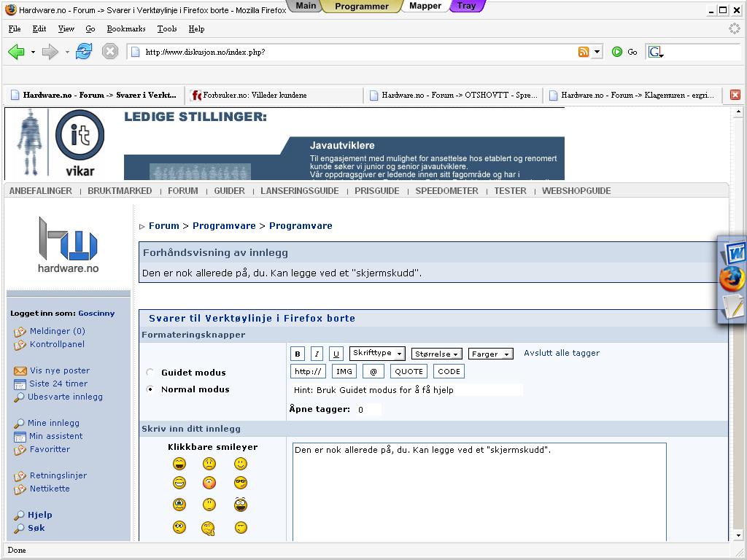Image resolution: width=747 pixels, height=560 pixels.
Task: Insert the red blushing smiley
Action: pos(209,483)
